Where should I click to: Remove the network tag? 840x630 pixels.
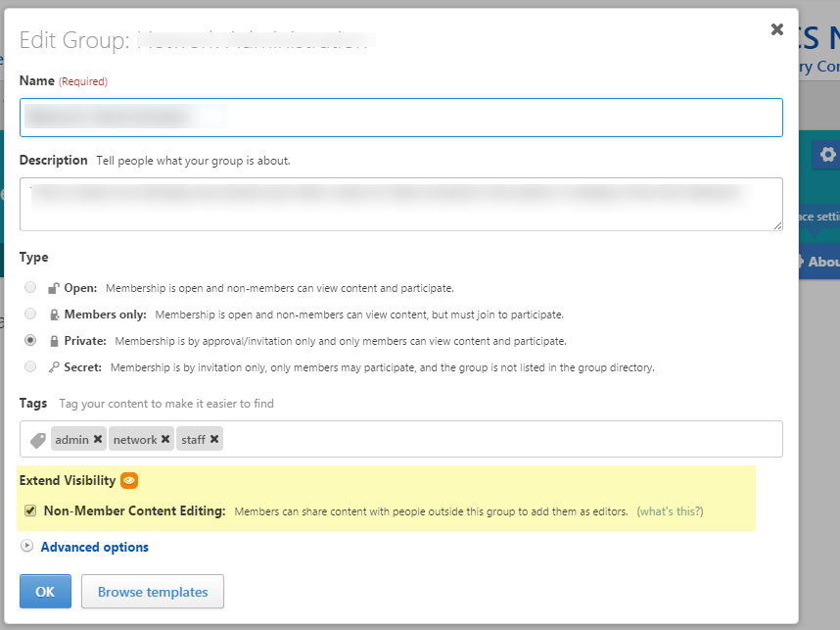click(x=165, y=439)
